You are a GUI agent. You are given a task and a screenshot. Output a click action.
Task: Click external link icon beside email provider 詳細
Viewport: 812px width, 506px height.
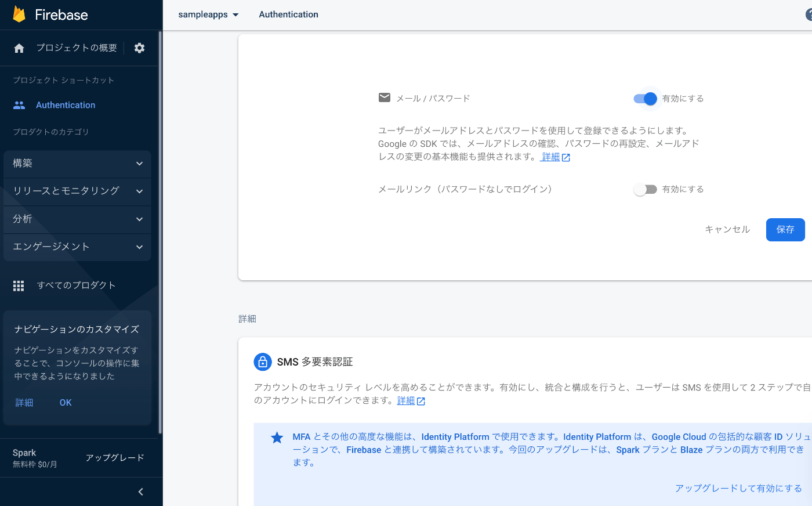[566, 158]
